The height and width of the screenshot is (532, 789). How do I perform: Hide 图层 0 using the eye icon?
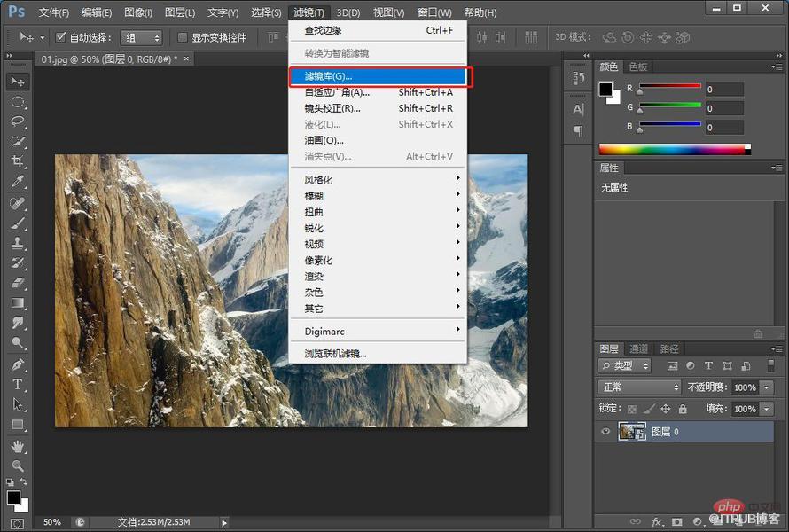[x=605, y=431]
